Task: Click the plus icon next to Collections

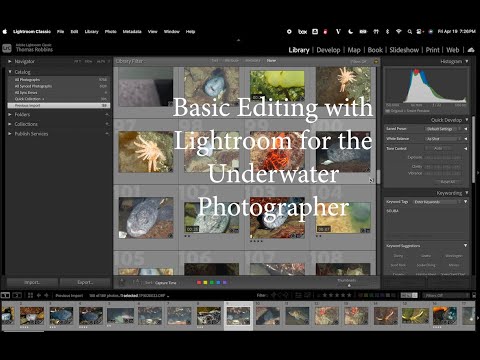Action: (107, 124)
